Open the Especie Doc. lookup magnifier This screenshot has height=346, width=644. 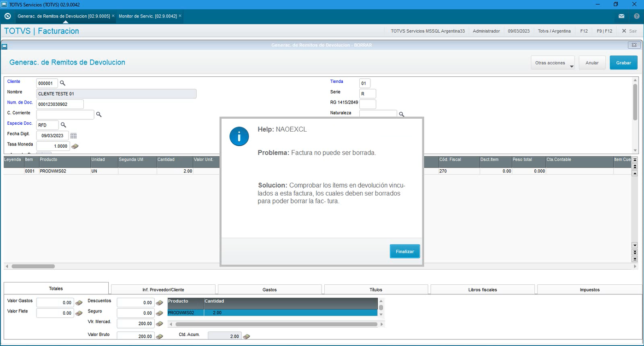[x=64, y=125]
